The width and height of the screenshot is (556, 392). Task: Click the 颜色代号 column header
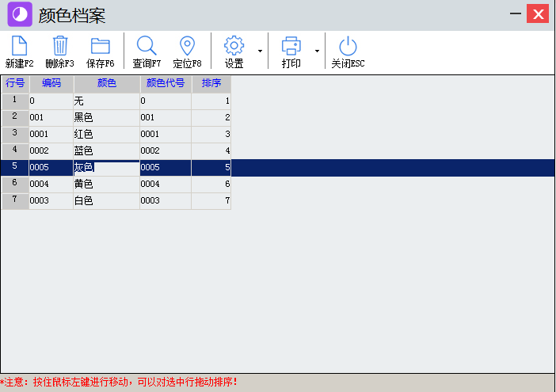pos(166,83)
